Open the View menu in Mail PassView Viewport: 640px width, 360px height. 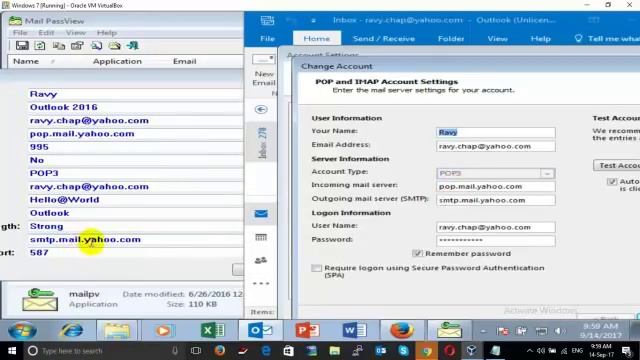[x=76, y=33]
